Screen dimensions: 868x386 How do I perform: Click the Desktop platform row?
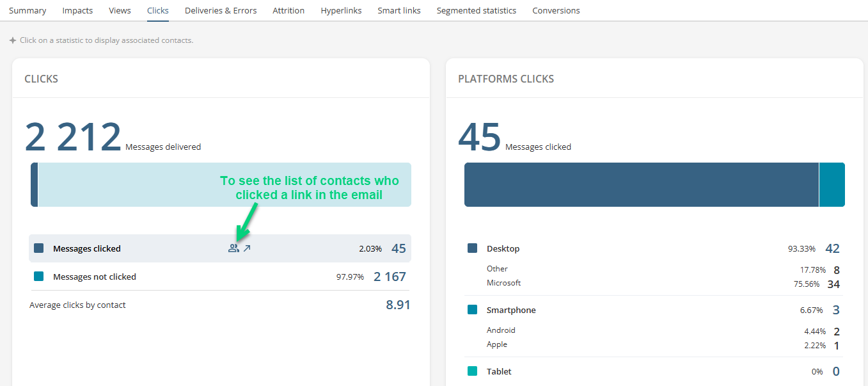654,248
